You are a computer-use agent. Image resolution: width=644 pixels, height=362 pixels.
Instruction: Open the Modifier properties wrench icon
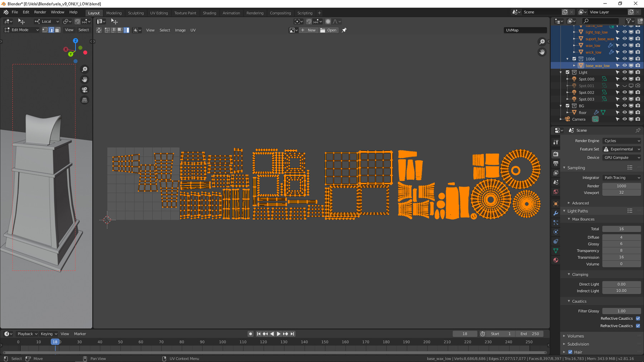tap(556, 213)
